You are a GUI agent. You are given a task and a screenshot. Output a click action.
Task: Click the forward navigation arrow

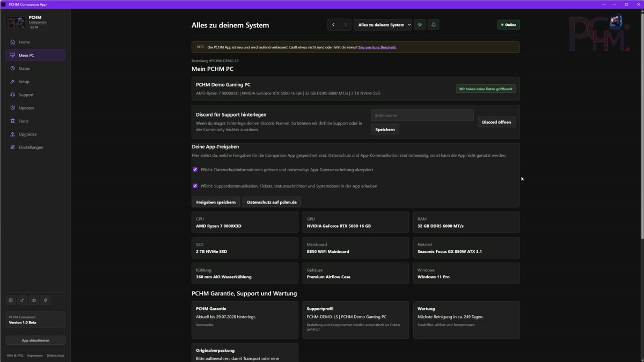tap(345, 25)
